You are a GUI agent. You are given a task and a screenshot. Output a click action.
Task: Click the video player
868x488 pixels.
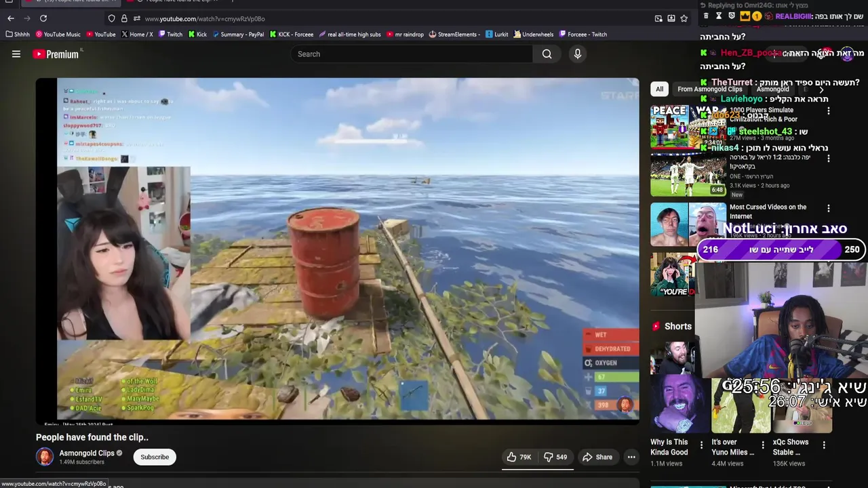pos(337,250)
